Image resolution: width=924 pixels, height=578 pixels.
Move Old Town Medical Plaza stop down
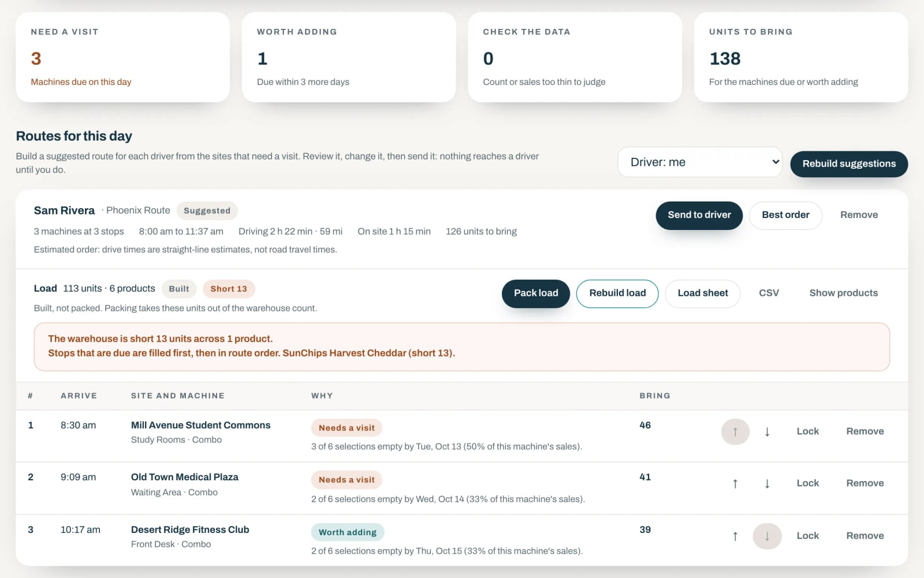767,484
